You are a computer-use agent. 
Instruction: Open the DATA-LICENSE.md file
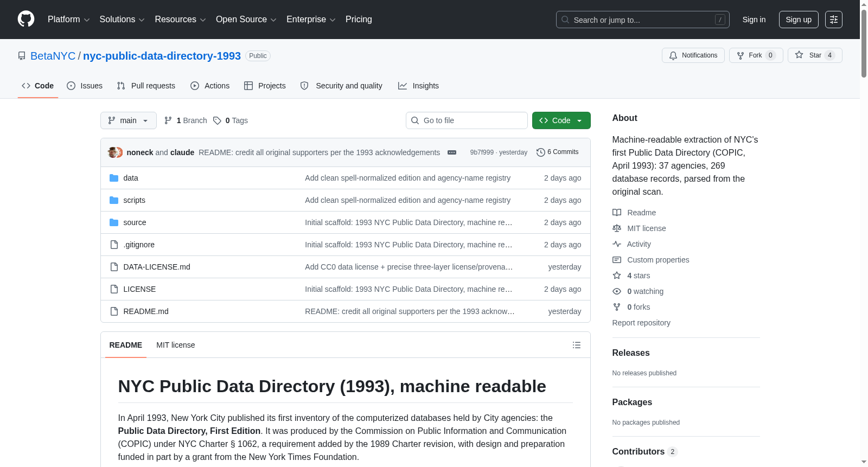(157, 267)
